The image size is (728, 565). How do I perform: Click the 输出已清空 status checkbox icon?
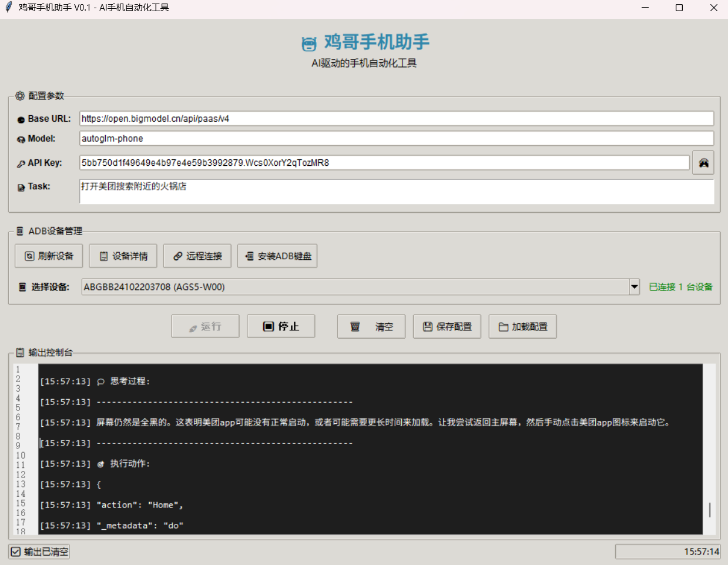[16, 552]
